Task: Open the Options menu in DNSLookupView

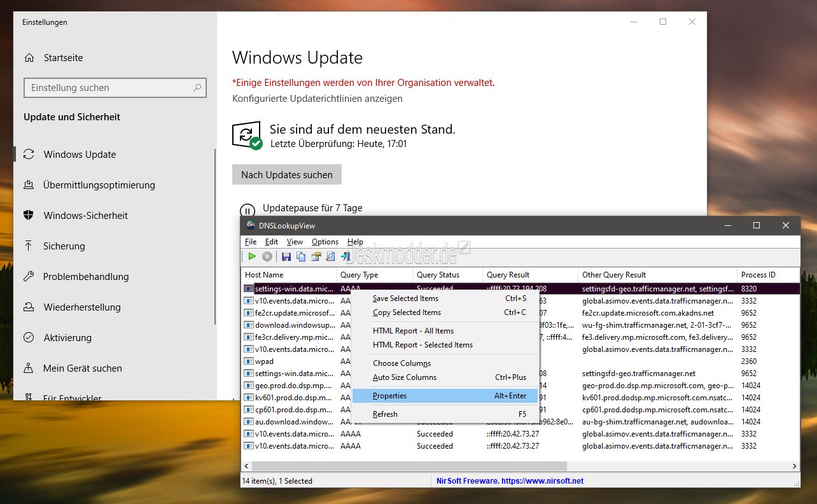Action: coord(325,242)
